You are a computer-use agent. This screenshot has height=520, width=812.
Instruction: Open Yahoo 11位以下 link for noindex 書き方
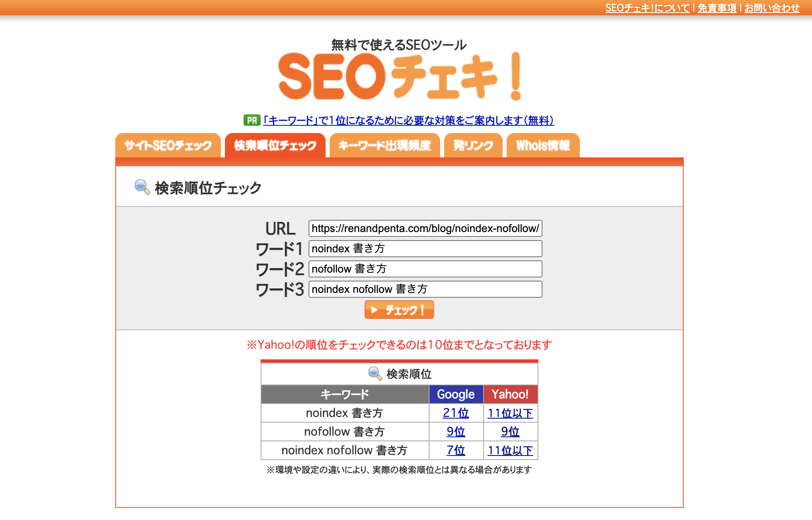coord(510,413)
